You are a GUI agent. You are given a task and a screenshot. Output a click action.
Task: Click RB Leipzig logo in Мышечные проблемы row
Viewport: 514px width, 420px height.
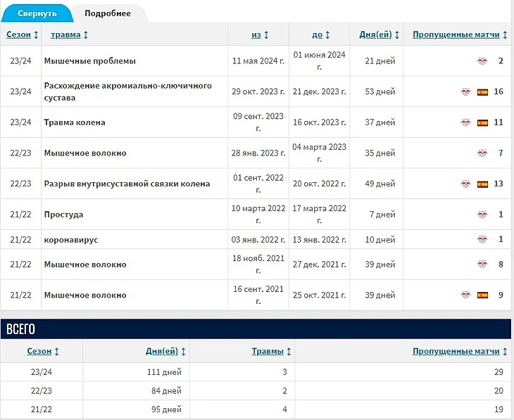pyautogui.click(x=482, y=61)
